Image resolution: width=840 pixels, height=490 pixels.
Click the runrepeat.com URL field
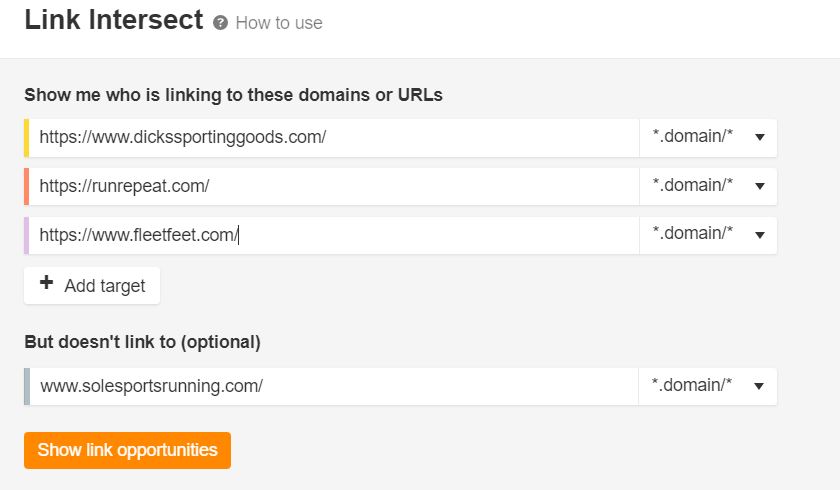tap(334, 186)
